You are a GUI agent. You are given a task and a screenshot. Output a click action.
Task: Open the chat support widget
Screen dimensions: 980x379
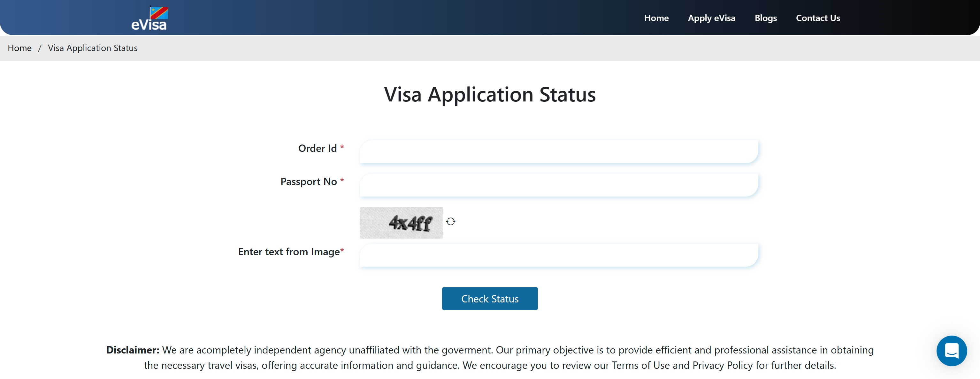951,351
